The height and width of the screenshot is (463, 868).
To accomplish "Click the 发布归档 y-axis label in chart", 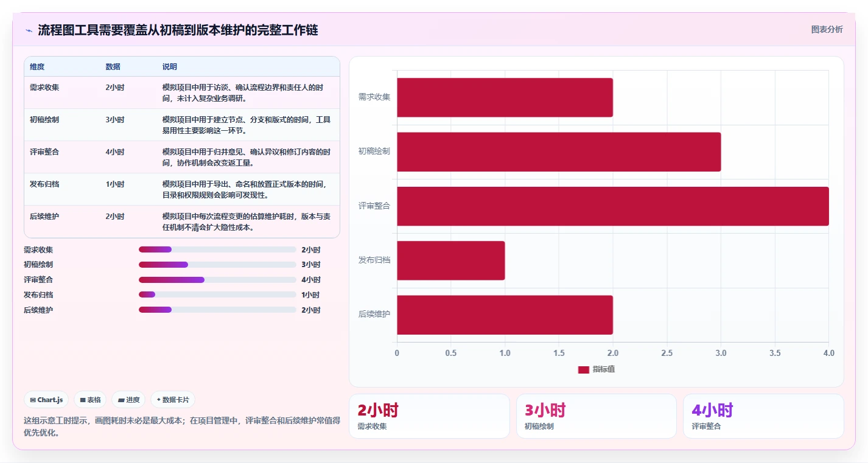I will tap(374, 260).
